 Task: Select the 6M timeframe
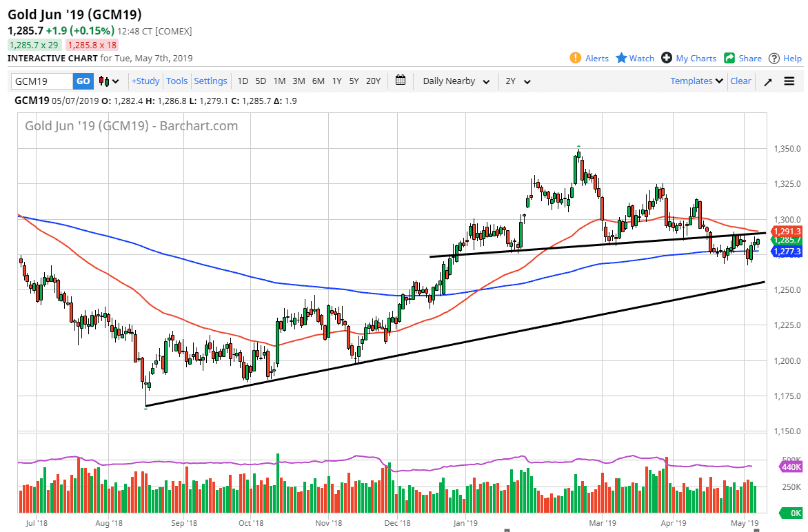tap(318, 81)
